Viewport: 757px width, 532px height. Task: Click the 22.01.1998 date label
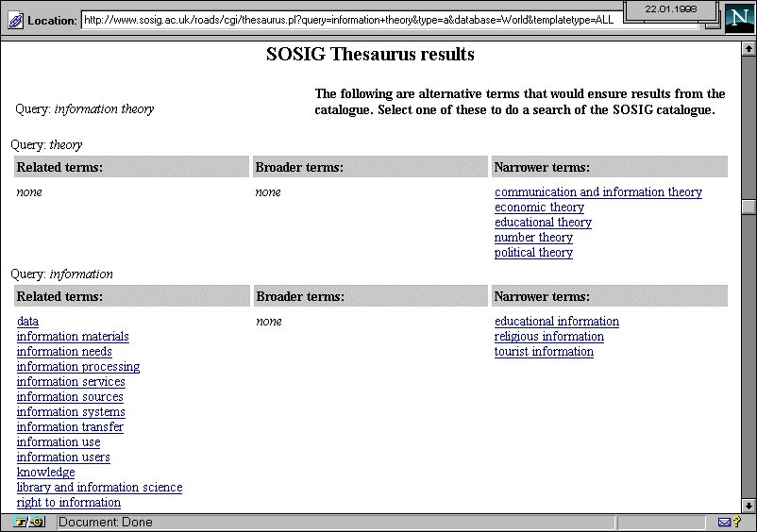(x=670, y=8)
